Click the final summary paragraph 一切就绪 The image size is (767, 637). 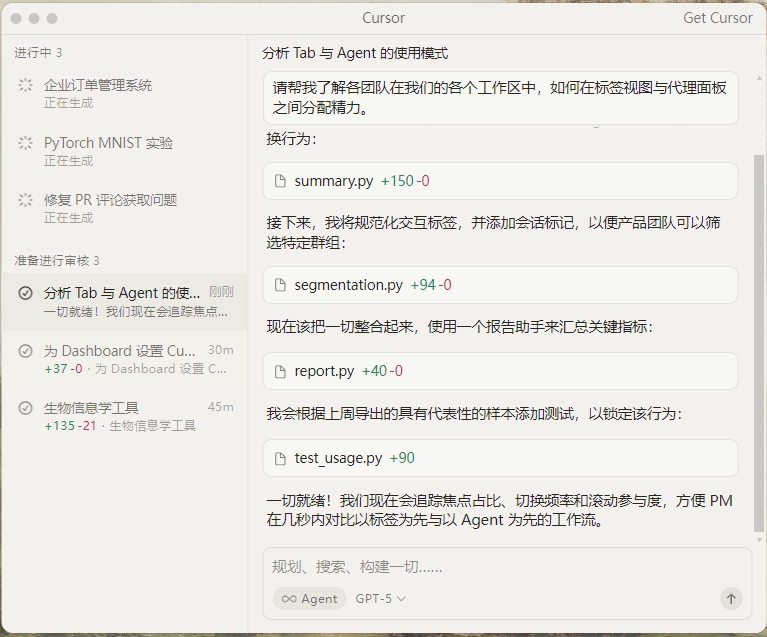(499, 510)
